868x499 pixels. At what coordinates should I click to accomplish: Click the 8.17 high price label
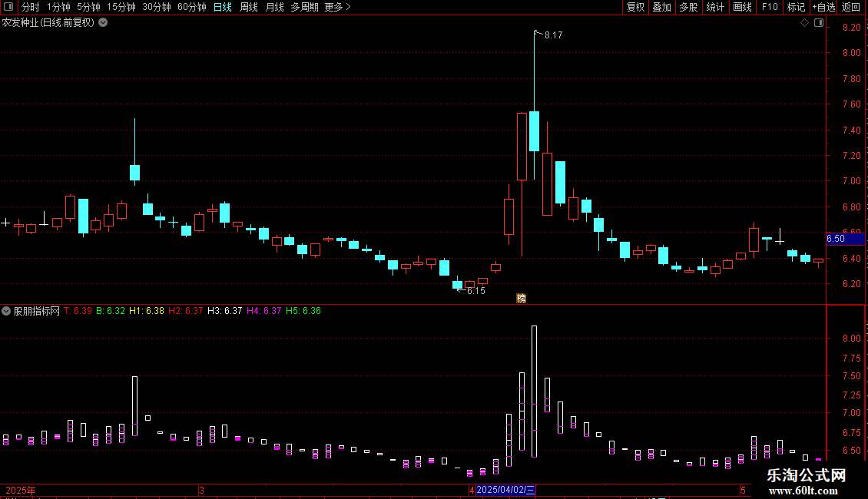(x=554, y=35)
